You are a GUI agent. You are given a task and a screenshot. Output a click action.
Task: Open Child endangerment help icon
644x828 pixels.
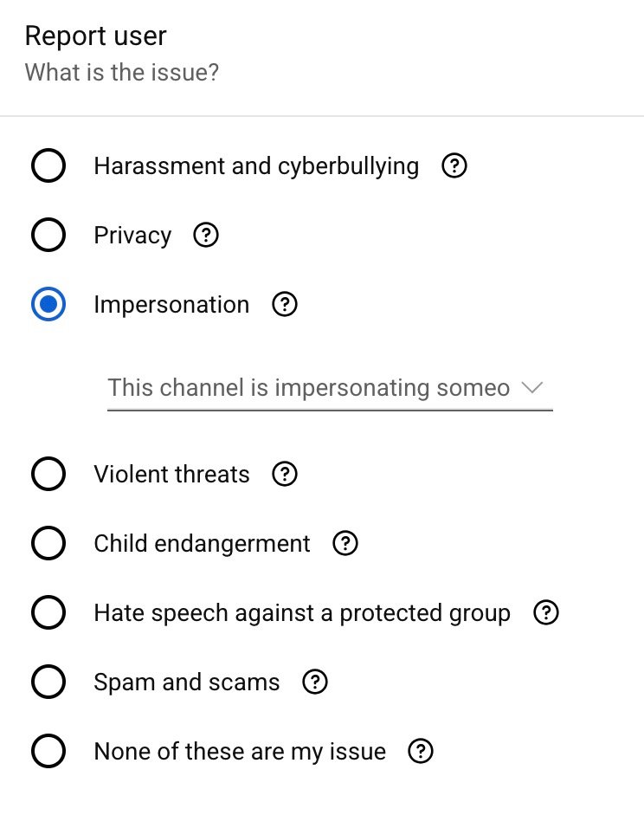[x=345, y=543]
